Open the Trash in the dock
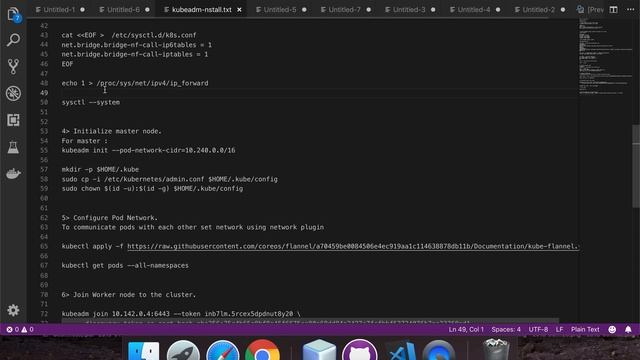Image resolution: width=640 pixels, height=360 pixels. [496, 350]
